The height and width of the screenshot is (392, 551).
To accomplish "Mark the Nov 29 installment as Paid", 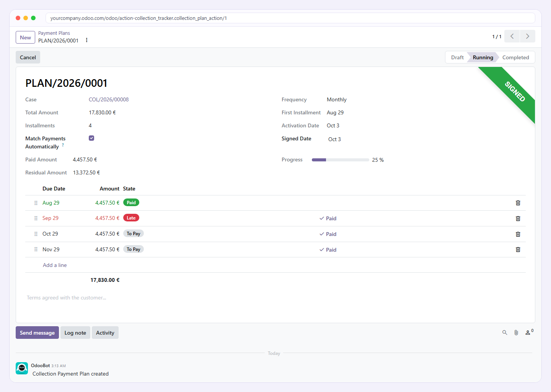I will pos(328,250).
